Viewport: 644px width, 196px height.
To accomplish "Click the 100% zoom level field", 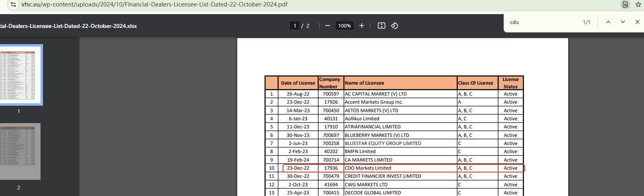I will 344,26.
